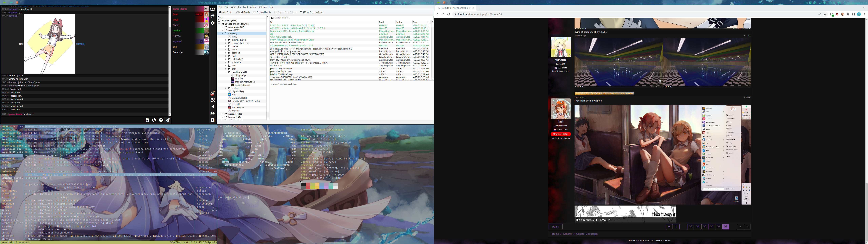
Task: Collapse the video (7) folder
Action: coord(222,33)
